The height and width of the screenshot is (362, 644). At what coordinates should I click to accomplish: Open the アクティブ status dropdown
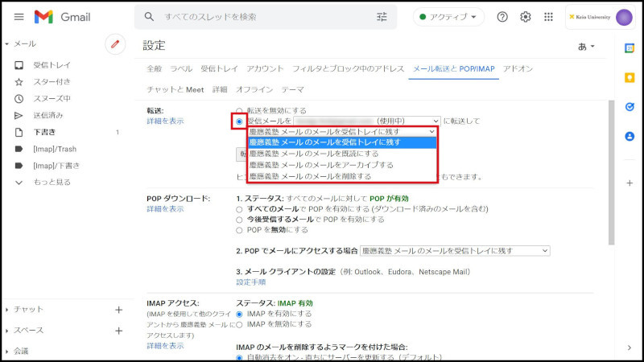pyautogui.click(x=449, y=17)
